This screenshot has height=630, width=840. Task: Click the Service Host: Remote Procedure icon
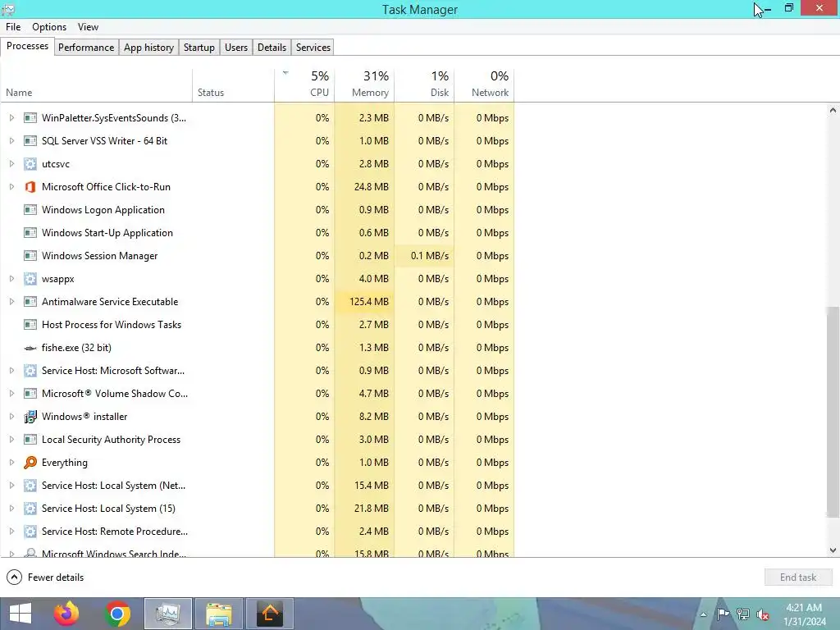point(30,532)
